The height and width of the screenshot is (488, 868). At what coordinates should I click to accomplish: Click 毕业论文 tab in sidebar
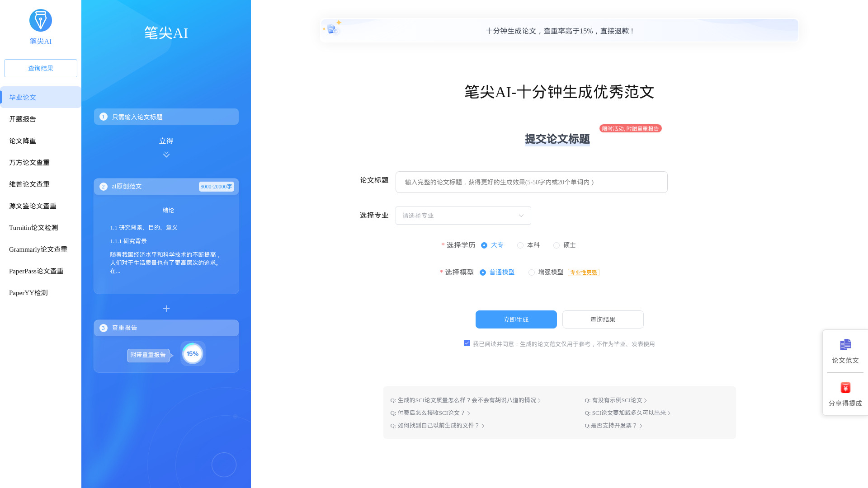pyautogui.click(x=41, y=97)
